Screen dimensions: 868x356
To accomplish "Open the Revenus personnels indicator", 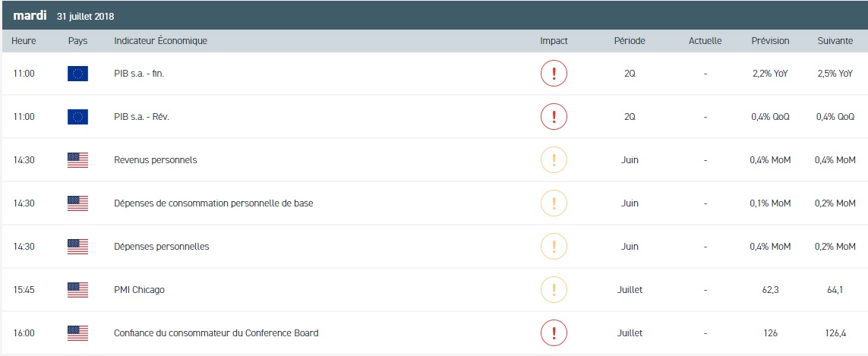I will [x=155, y=160].
